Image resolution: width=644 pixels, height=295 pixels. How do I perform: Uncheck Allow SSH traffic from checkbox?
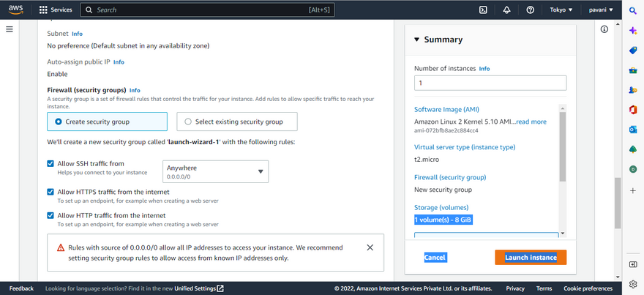click(50, 164)
